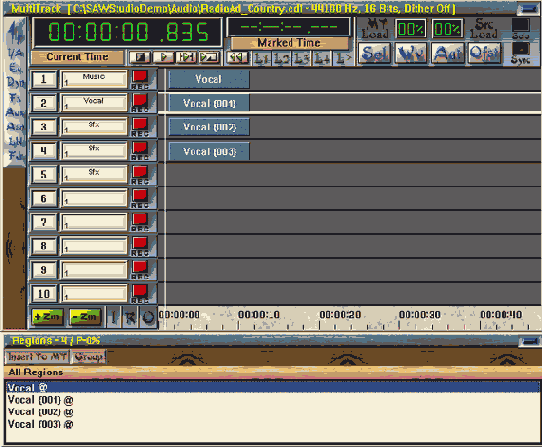Viewport: 542px width, 447px height.
Task: Toggle REC for track 2 Vocal
Action: tap(140, 103)
